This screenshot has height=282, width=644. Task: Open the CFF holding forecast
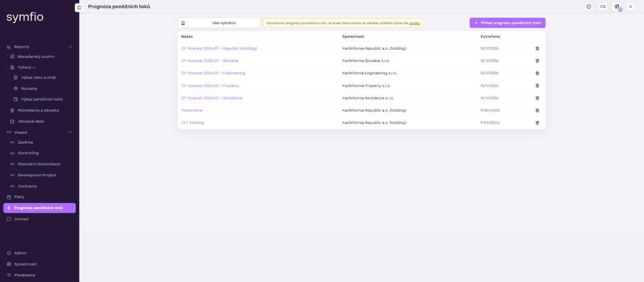(192, 123)
